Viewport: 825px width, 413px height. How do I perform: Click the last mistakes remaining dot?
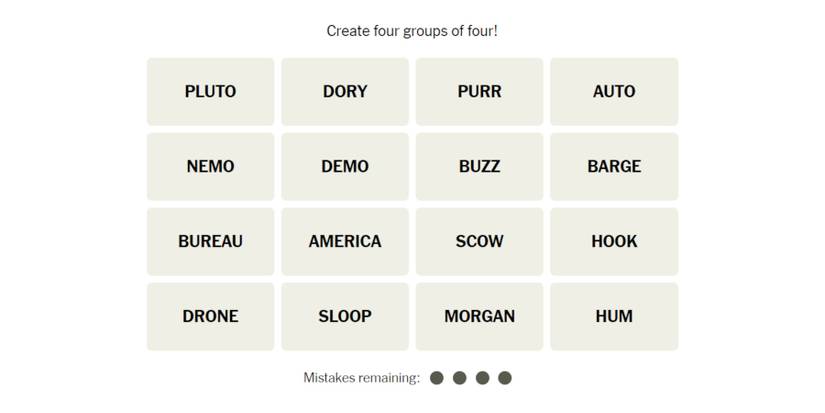(505, 378)
